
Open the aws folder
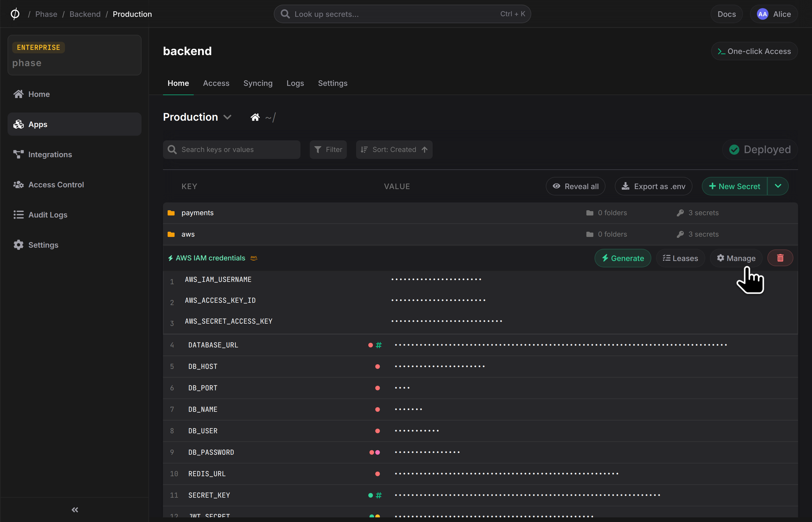(480, 234)
